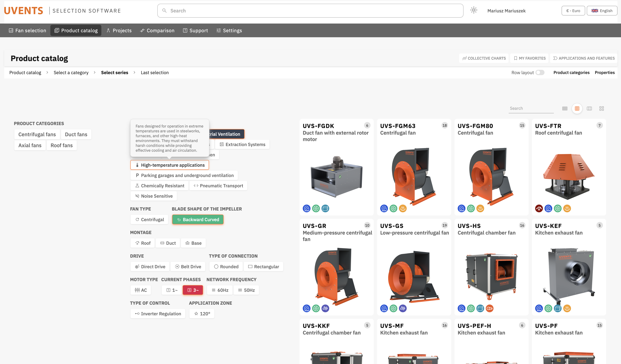The image size is (621, 364).
Task: Enable the Noise Sensitive filter
Action: click(x=154, y=196)
